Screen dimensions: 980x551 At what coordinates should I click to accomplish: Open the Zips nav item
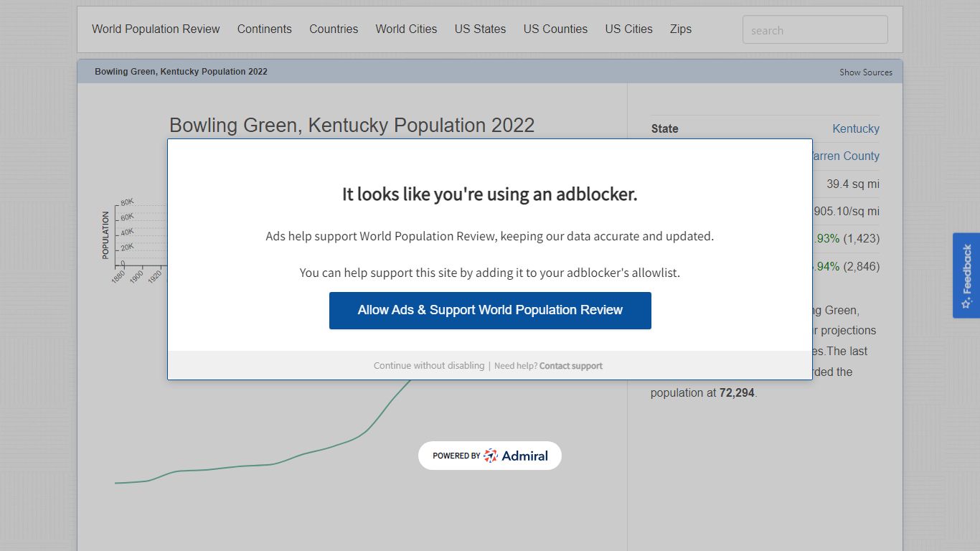[681, 29]
